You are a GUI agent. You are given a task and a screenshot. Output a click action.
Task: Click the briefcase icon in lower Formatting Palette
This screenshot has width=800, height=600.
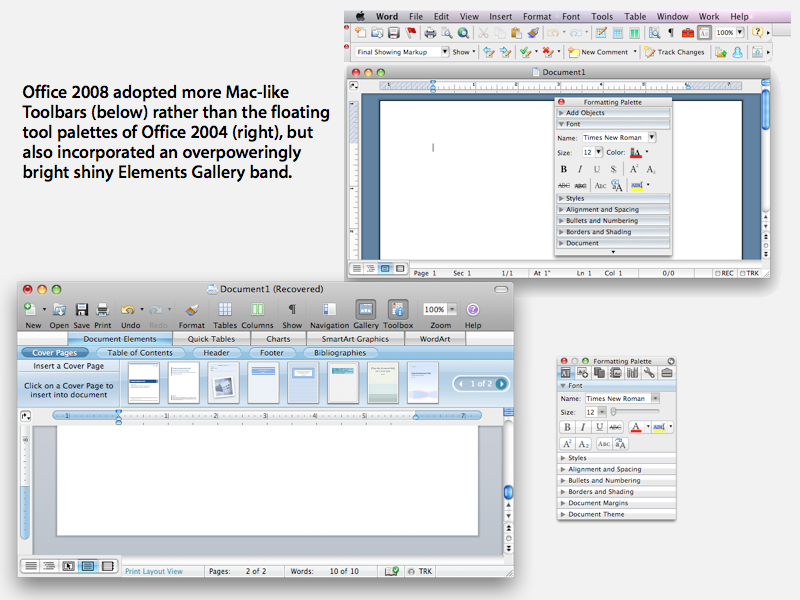pyautogui.click(x=666, y=373)
